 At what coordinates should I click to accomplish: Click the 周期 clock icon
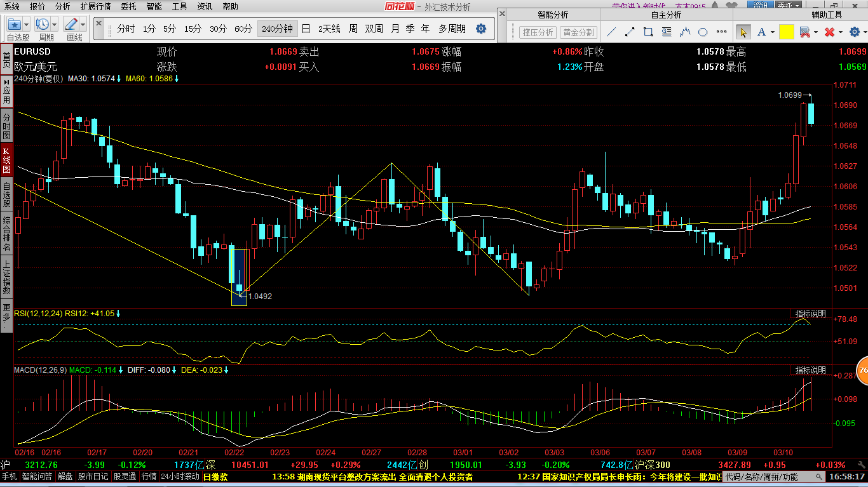(x=43, y=24)
